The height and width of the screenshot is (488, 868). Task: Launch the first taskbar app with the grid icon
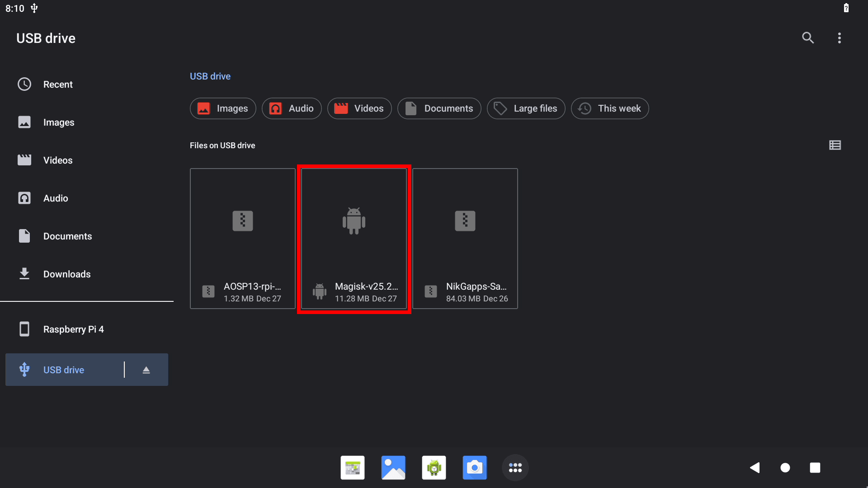[x=353, y=468]
